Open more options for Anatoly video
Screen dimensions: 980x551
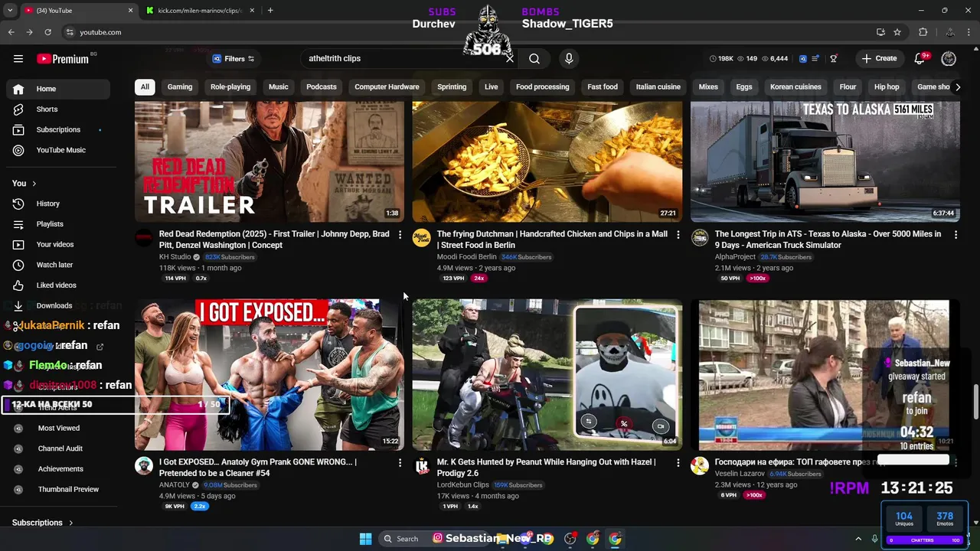coord(400,462)
